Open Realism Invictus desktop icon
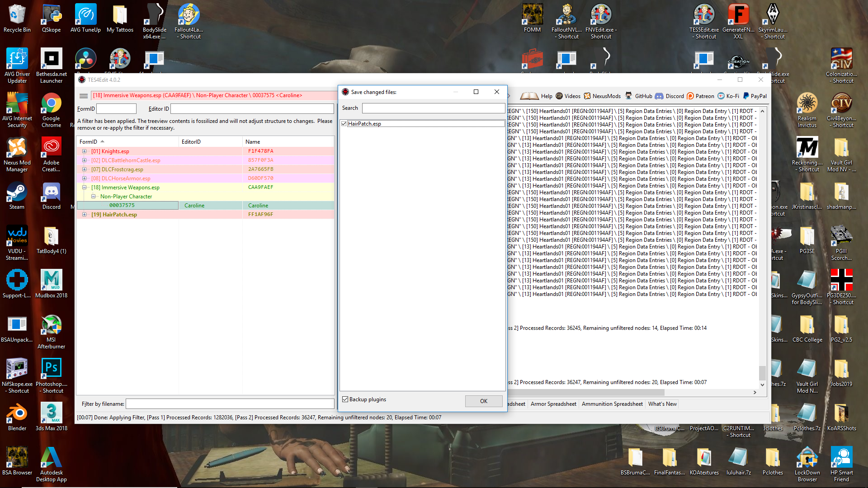 [807, 111]
